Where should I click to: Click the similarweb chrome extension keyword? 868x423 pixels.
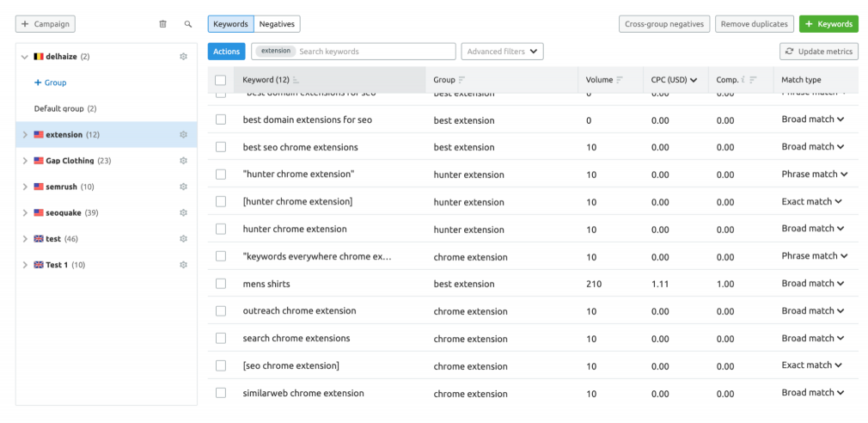point(303,393)
